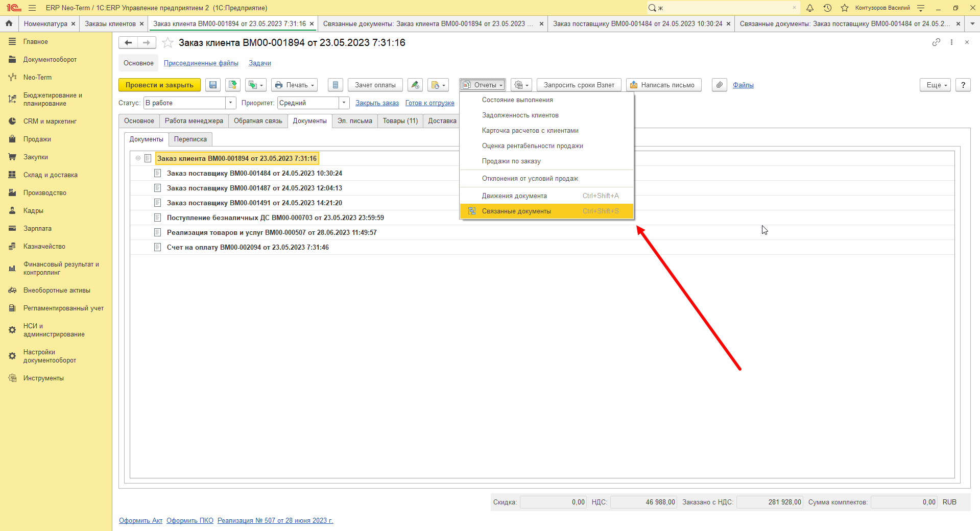The image size is (980, 531).
Task: Choose Движения документа from reports menu
Action: click(546, 196)
